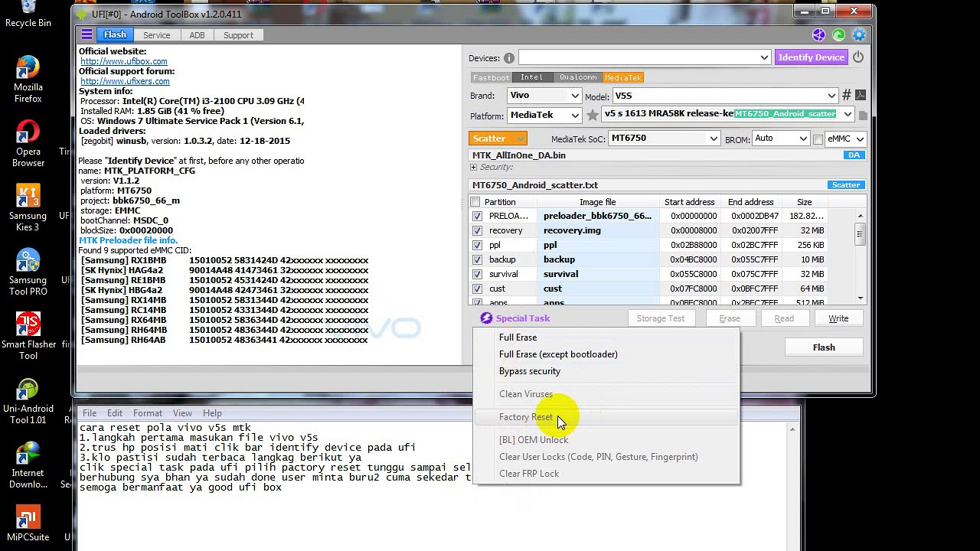Viewport: 980px width, 551px height.
Task: Click the purple globe network icon
Action: pos(818,35)
